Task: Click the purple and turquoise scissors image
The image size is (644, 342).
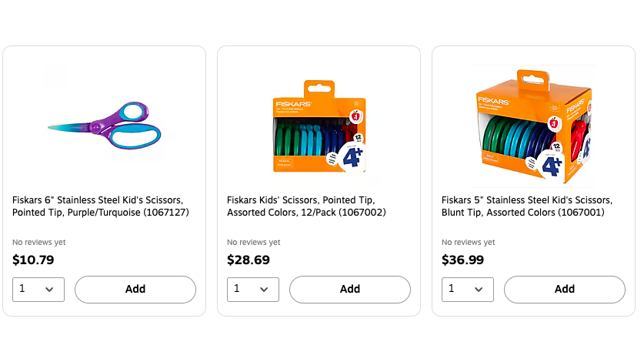Action: 105,123
